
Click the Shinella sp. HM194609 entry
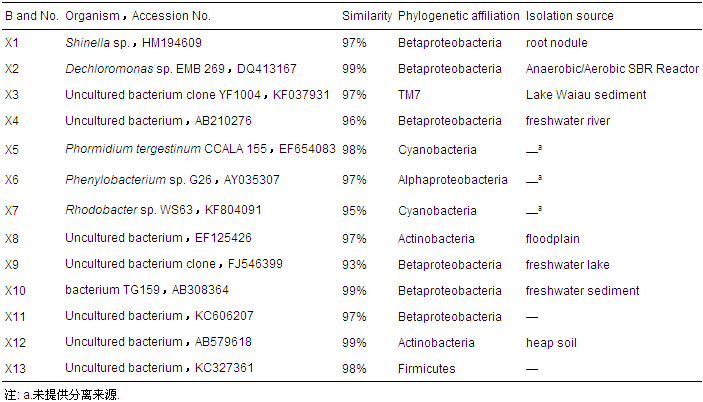[x=133, y=44]
